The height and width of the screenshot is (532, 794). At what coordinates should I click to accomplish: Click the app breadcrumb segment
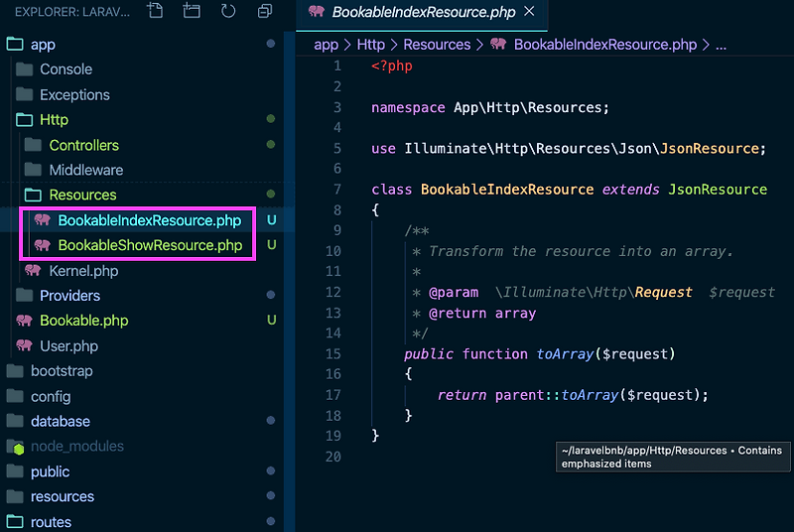click(327, 45)
